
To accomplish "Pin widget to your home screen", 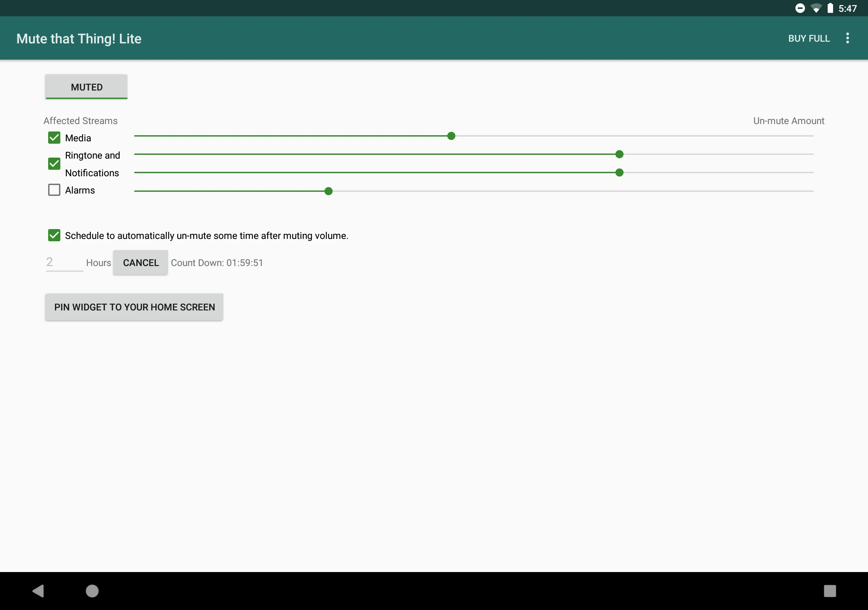I will (134, 307).
